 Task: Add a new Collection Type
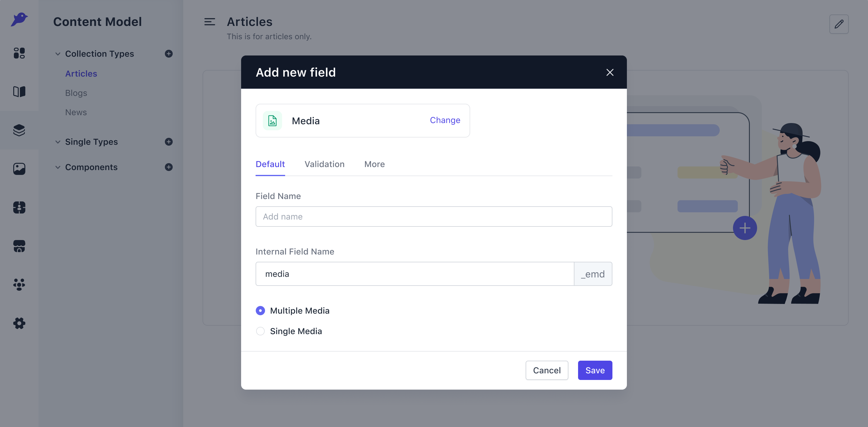[x=169, y=54]
